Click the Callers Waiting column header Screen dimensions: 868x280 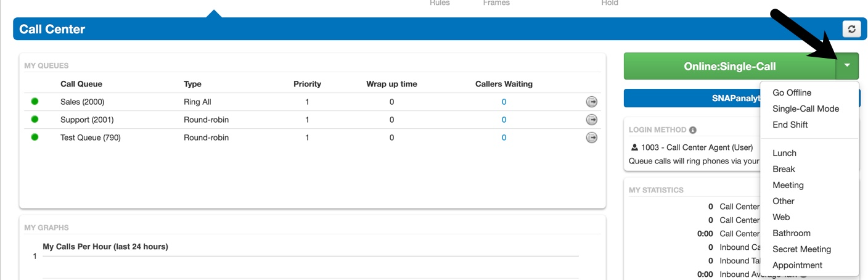point(504,84)
